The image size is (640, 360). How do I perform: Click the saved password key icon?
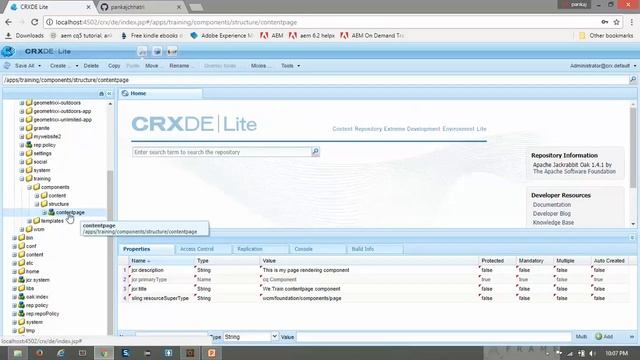[x=604, y=22]
